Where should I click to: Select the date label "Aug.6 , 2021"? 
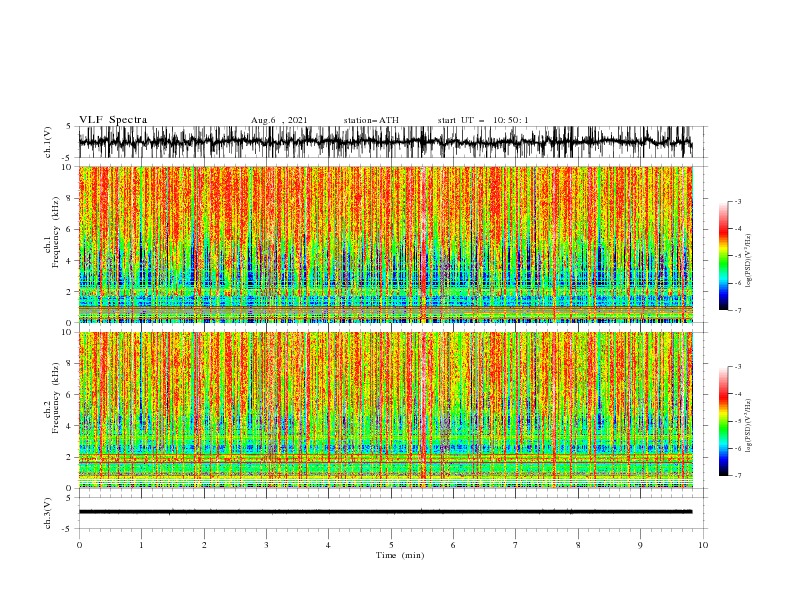279,120
